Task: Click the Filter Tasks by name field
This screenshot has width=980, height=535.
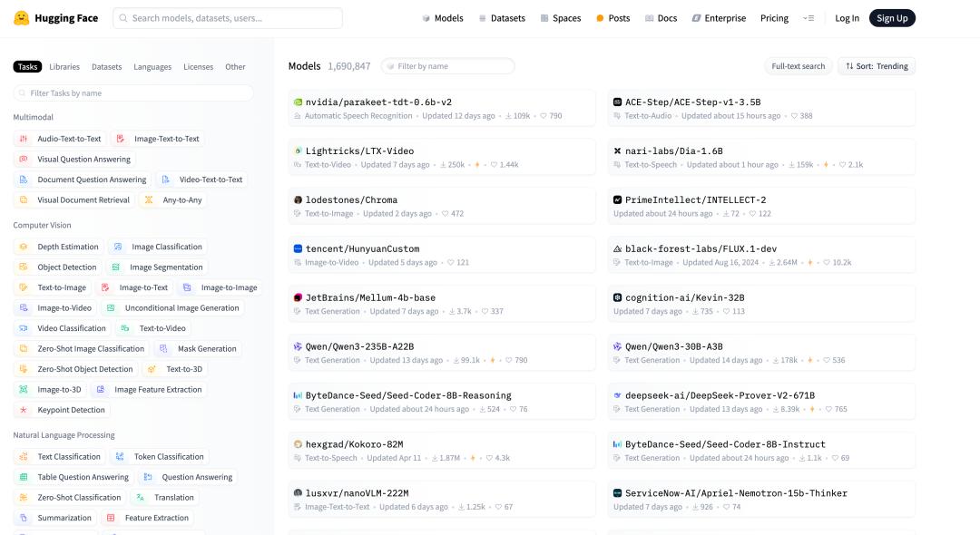Action: click(133, 93)
